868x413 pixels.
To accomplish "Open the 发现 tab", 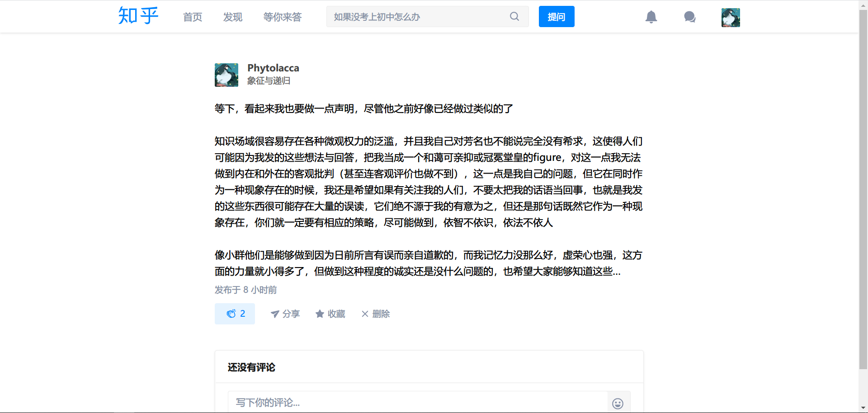I will [x=233, y=17].
